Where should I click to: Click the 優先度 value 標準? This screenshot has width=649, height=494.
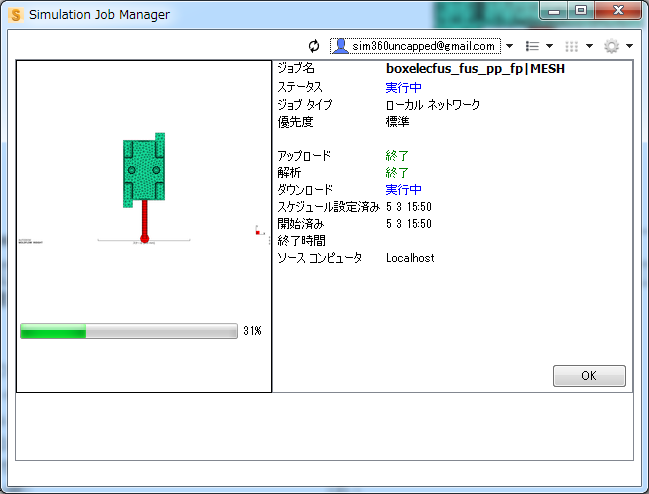click(x=397, y=122)
